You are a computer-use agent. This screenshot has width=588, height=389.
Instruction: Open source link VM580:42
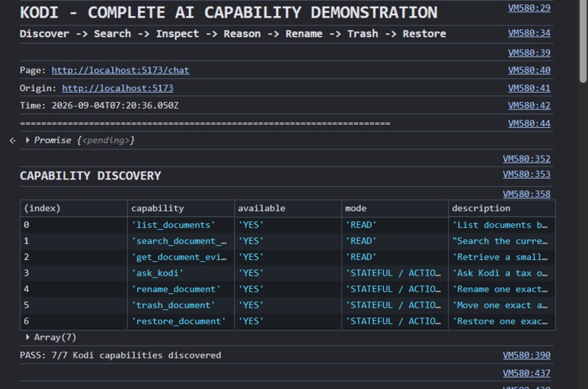click(x=529, y=106)
